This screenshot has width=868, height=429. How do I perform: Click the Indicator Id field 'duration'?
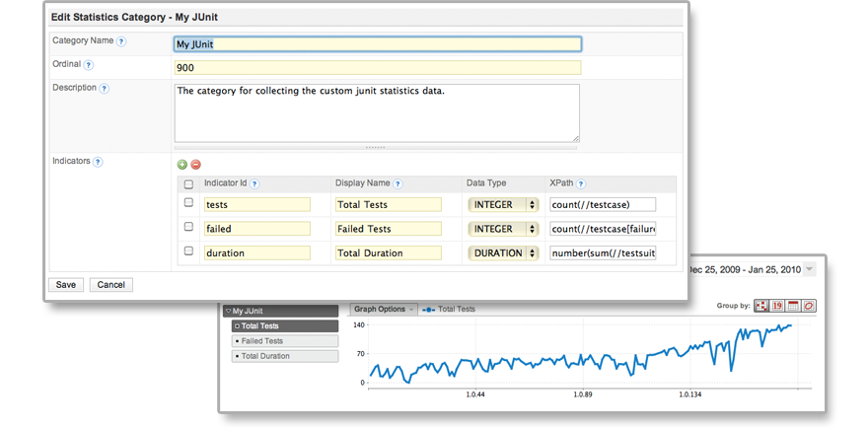pos(256,253)
